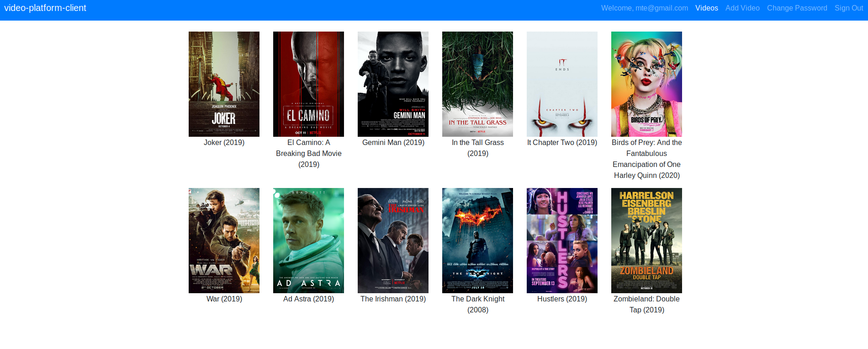Open the Change Password page
The image size is (868, 349).
[x=797, y=8]
